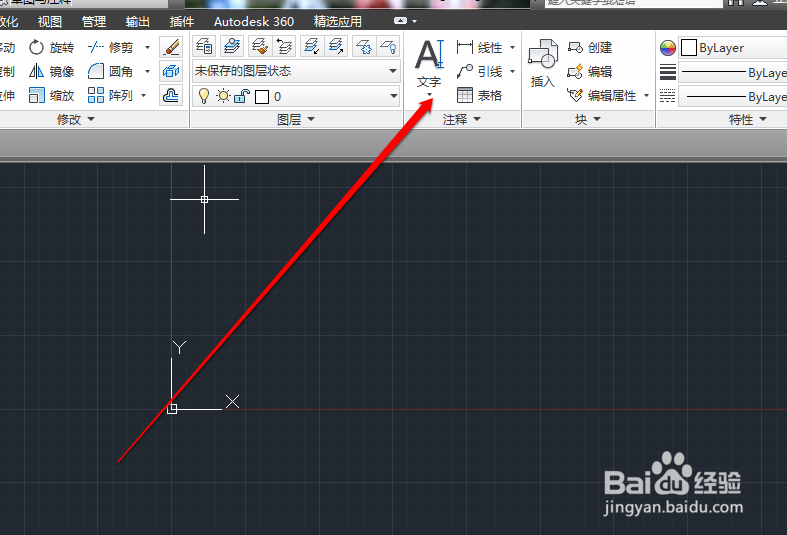This screenshot has height=535, width=787.
Task: Expand the Layers (图层) panel
Action: click(296, 119)
